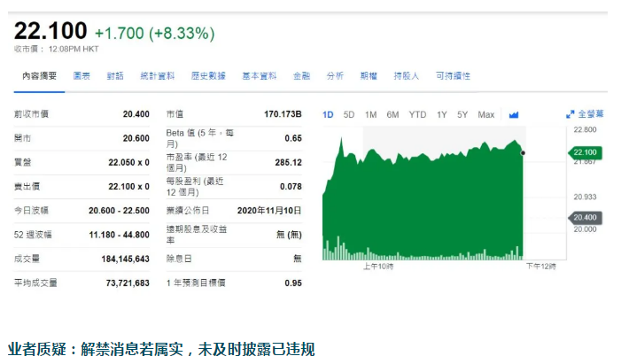Click the 前收市價 value 20.400
Viewport: 621px width, 364px height.
tap(136, 114)
